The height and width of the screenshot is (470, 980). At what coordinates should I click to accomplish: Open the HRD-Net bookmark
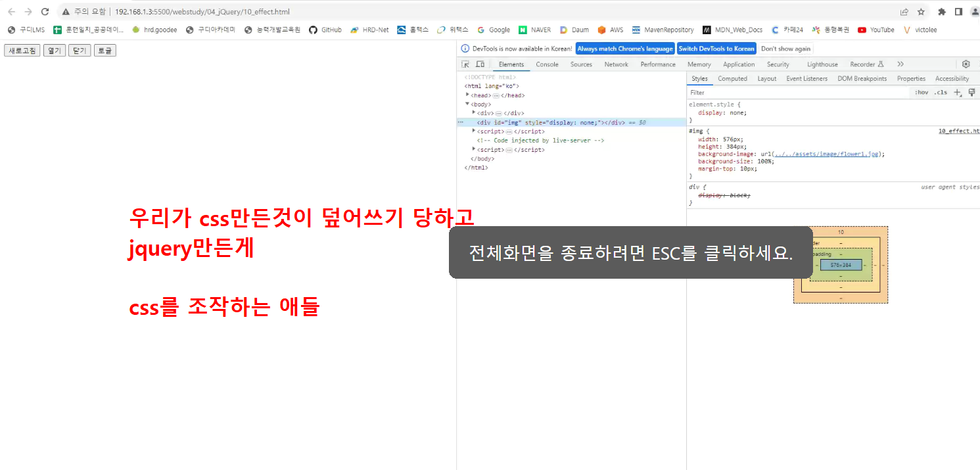click(x=369, y=30)
